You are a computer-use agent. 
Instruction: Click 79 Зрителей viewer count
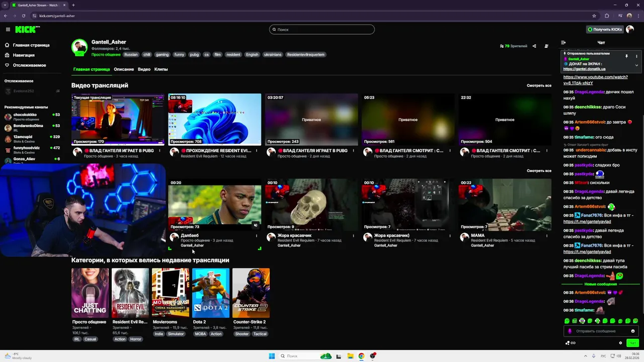pos(514,46)
